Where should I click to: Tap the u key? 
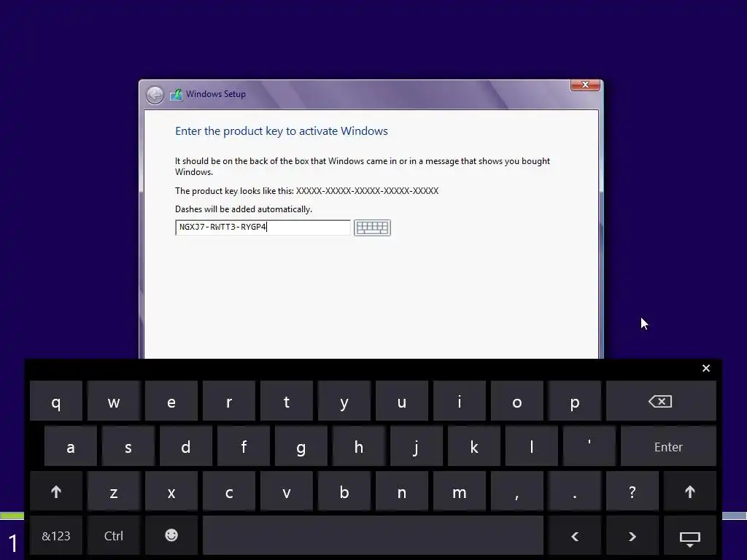point(402,402)
